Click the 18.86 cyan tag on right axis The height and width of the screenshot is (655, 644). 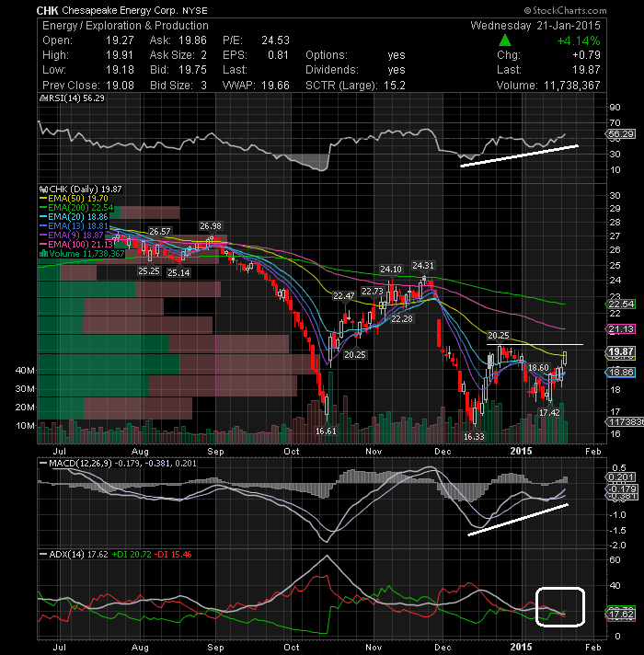[x=621, y=373]
